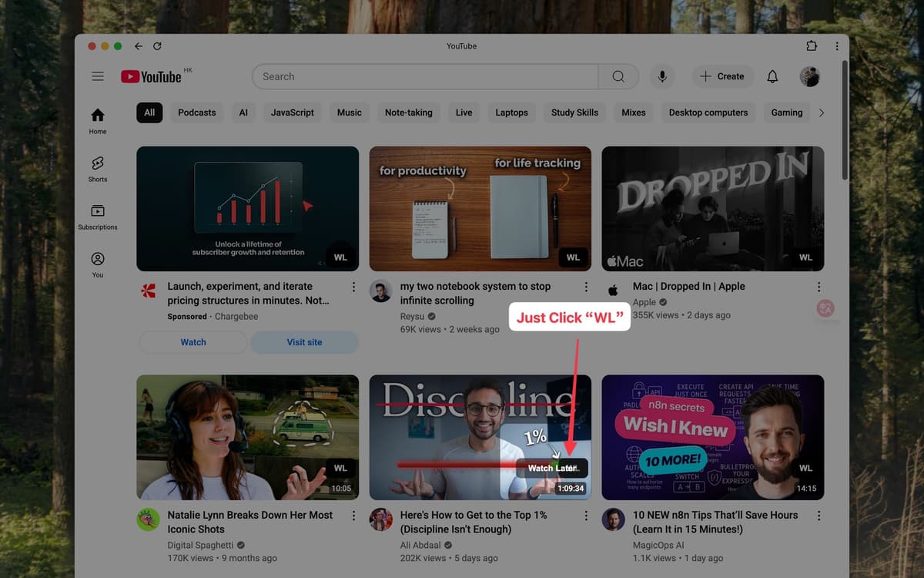
Task: Open the hamburger guide menu
Action: coord(98,76)
